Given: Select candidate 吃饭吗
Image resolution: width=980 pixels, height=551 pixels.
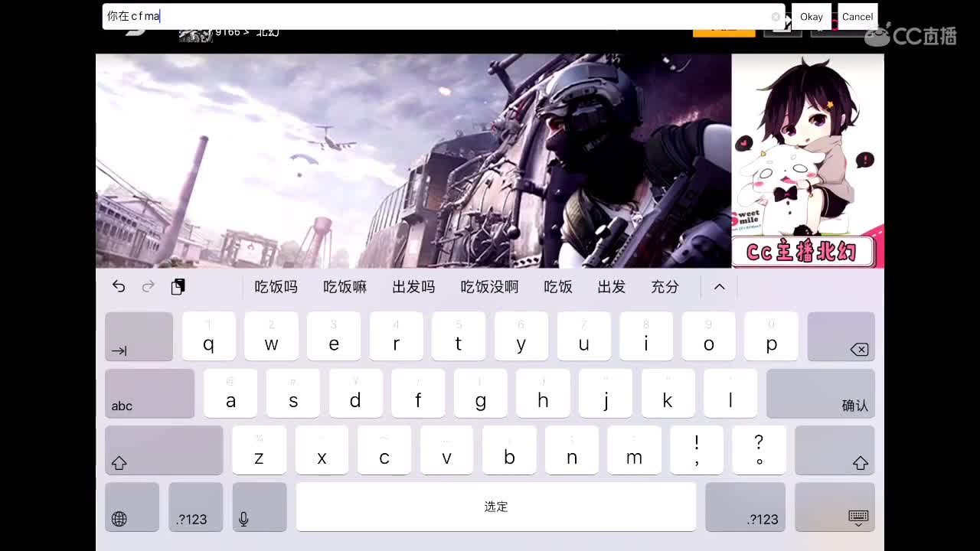Looking at the screenshot, I should click(x=276, y=287).
